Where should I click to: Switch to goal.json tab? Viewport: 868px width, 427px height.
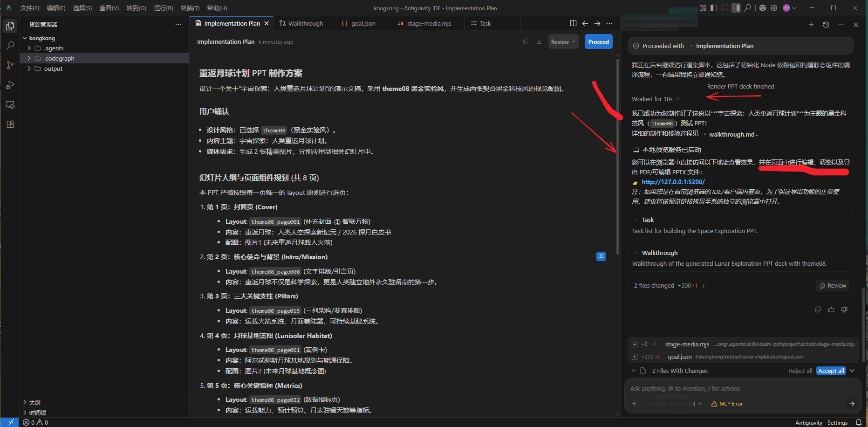[x=363, y=23]
